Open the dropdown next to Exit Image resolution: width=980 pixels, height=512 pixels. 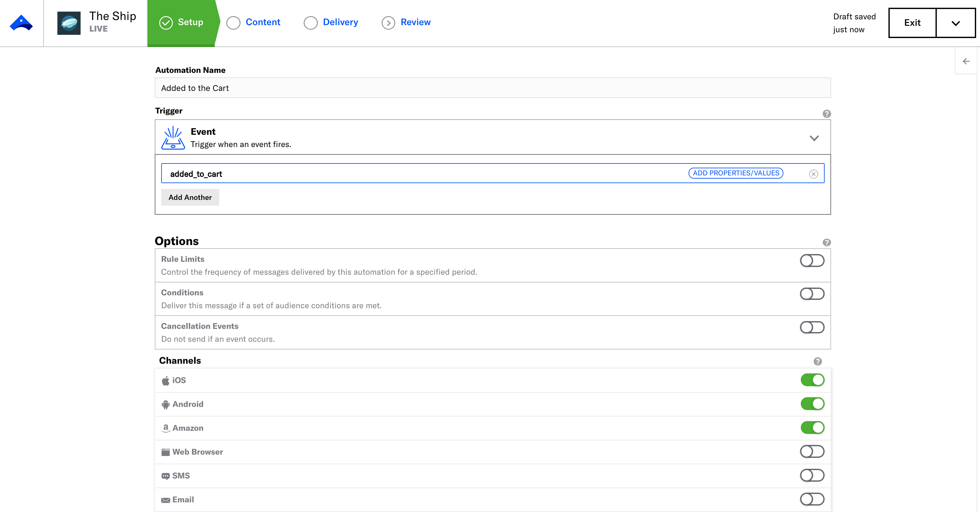click(955, 23)
